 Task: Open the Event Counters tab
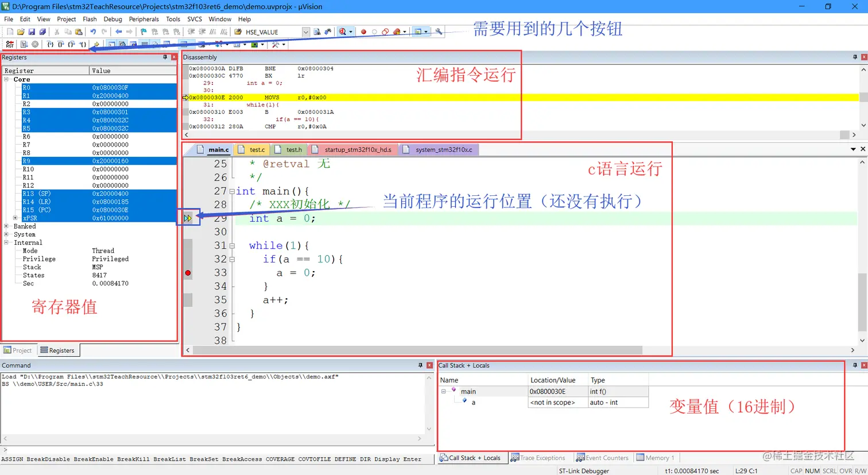point(603,458)
